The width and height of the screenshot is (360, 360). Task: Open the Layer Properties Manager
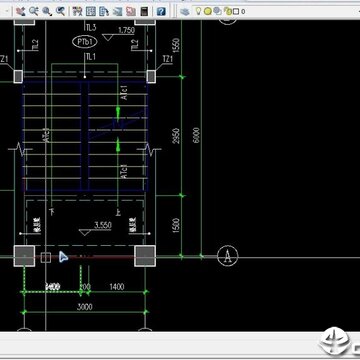[184, 11]
